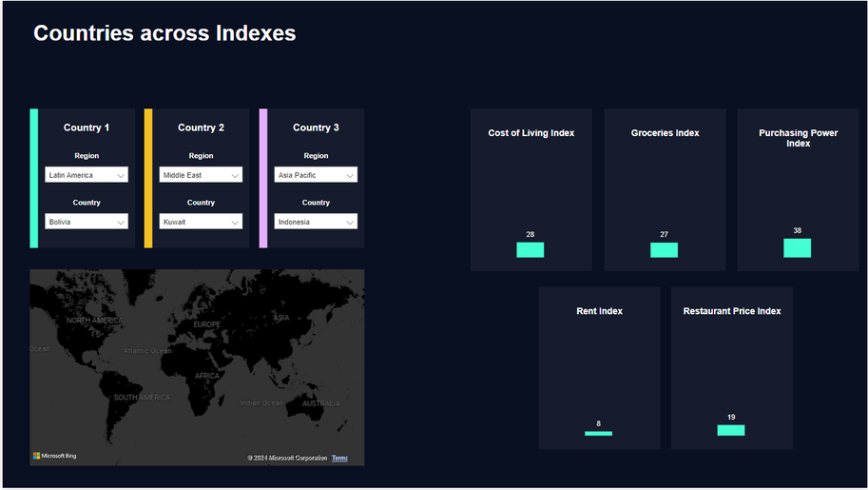Click the value 28 data label
Screen dimensions: 868x490
coord(530,234)
